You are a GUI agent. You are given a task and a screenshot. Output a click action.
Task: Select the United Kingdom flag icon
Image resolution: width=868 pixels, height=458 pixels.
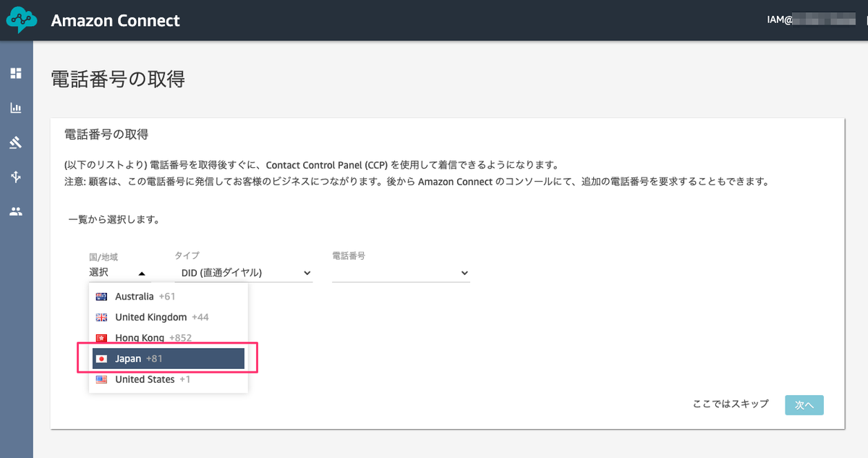pos(101,317)
